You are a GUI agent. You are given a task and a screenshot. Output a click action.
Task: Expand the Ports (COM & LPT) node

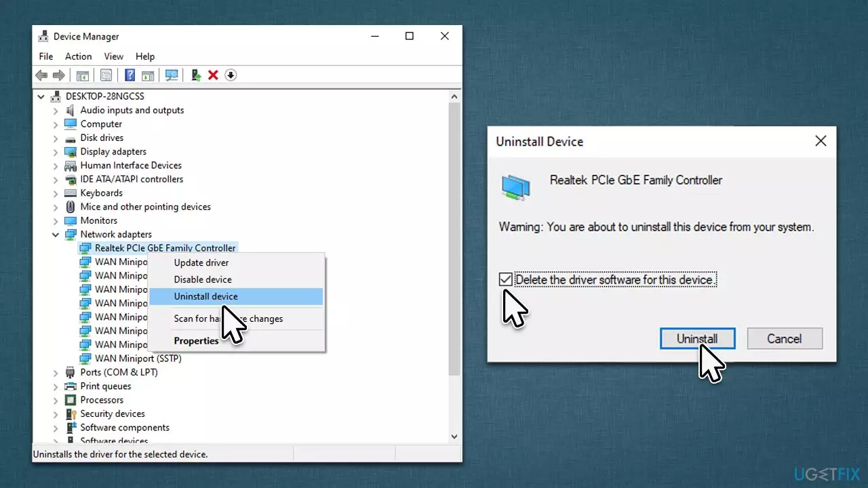(56, 372)
